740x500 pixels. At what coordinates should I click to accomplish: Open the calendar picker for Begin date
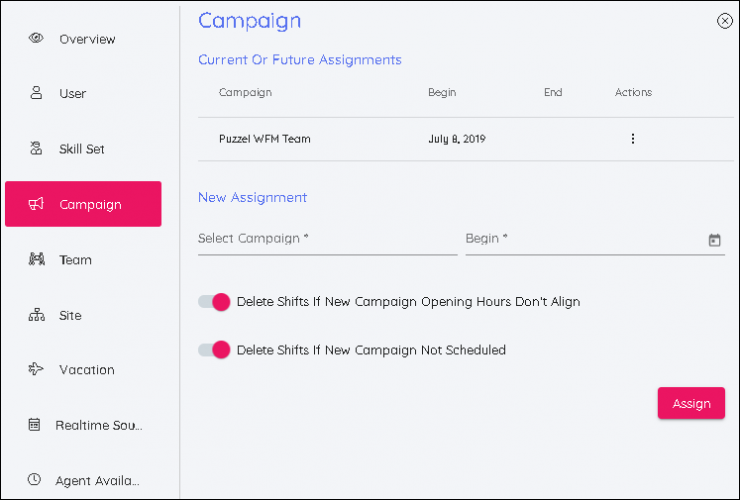[714, 240]
